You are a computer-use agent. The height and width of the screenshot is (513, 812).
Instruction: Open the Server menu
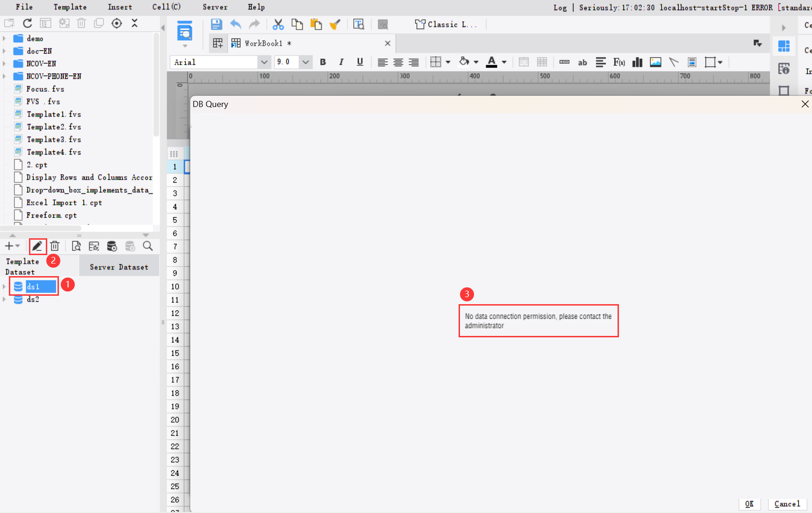coord(215,7)
